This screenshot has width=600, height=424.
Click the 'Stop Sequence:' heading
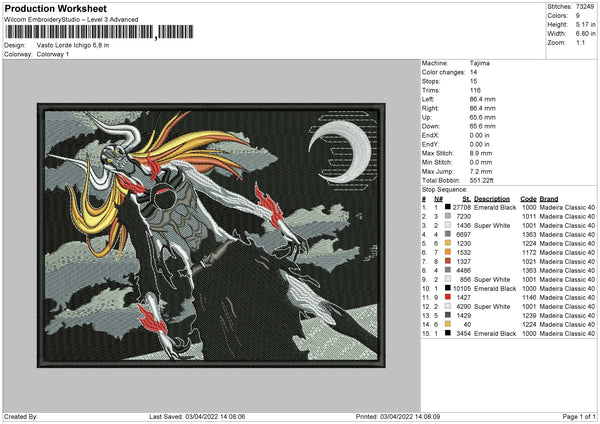point(445,189)
